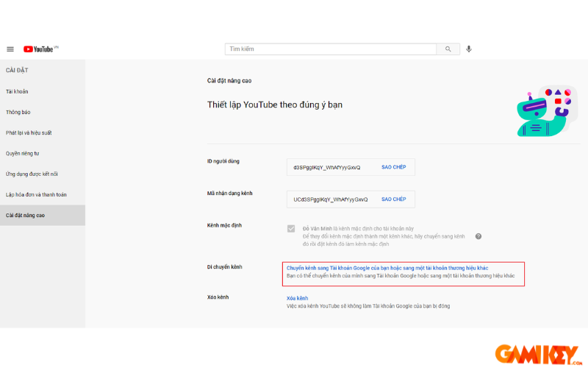Select Cài đặt nâng cao sidebar item
588x368 pixels.
click(x=43, y=216)
